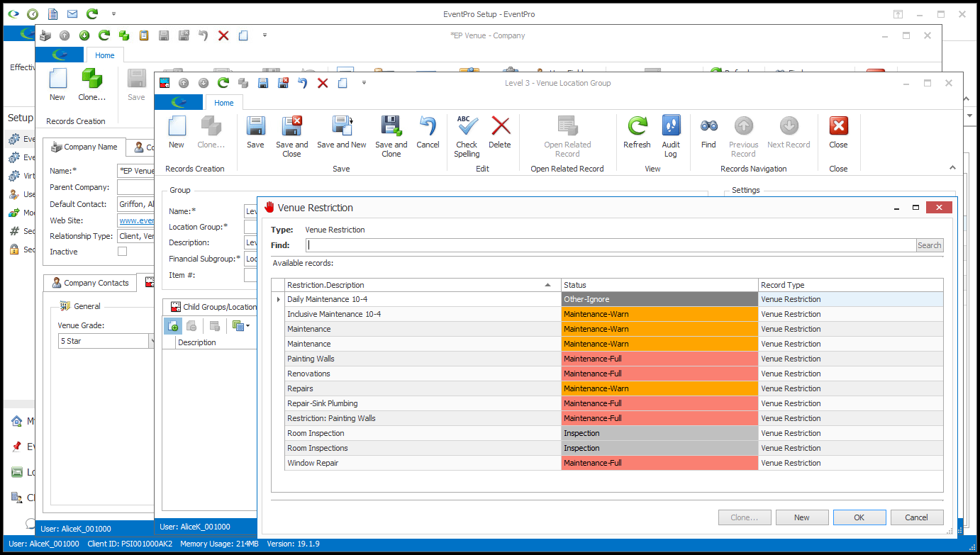Click the Search button
The height and width of the screenshot is (555, 980).
pos(930,245)
